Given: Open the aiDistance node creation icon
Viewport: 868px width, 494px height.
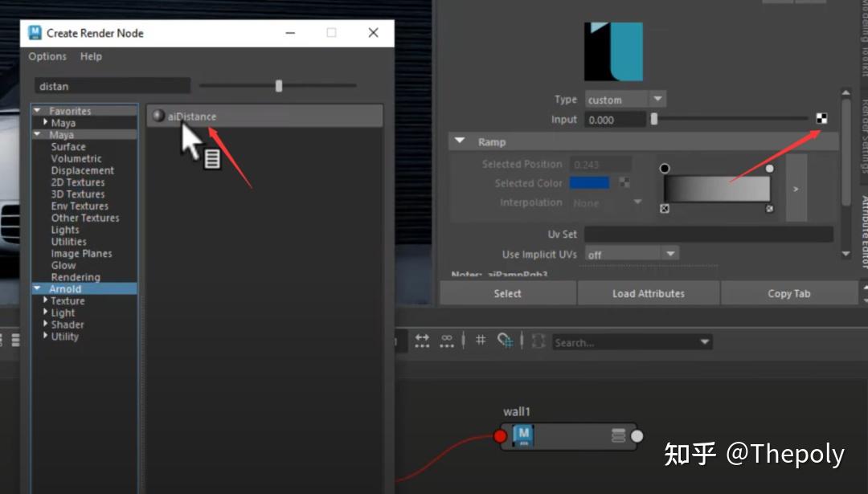Looking at the screenshot, I should point(158,116).
